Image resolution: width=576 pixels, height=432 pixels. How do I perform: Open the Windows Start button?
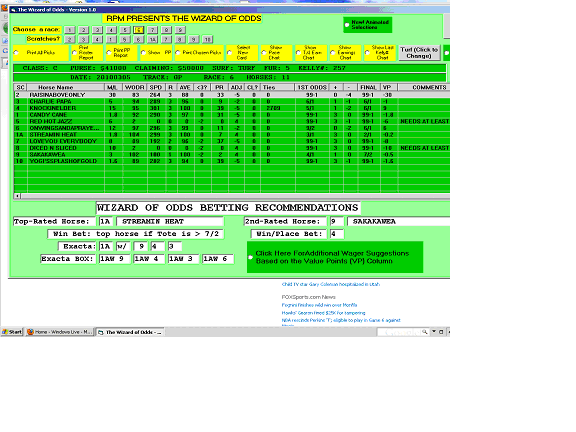pyautogui.click(x=12, y=332)
